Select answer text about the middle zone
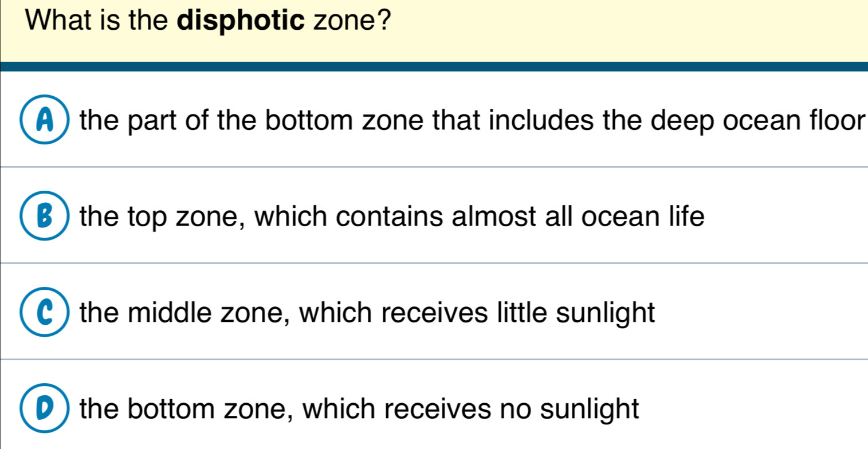868x449 pixels. [367, 314]
